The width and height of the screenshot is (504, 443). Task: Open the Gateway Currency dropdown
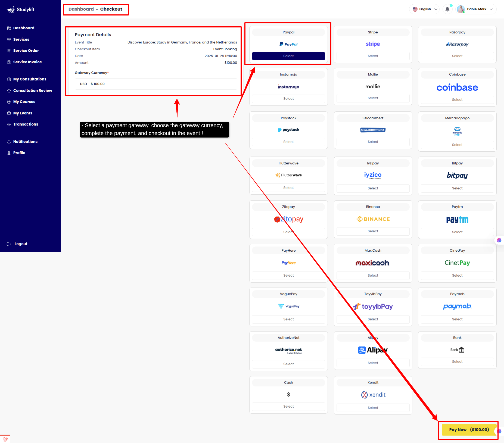tap(156, 84)
